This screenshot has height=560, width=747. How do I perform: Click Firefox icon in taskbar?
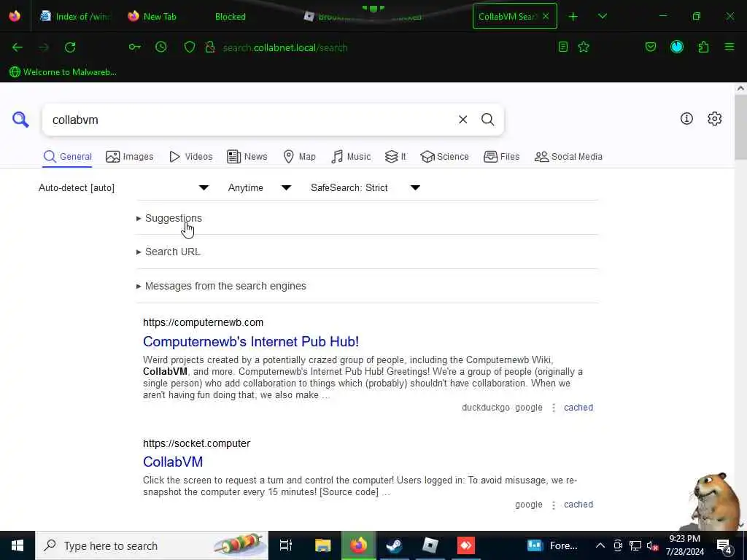tap(359, 545)
